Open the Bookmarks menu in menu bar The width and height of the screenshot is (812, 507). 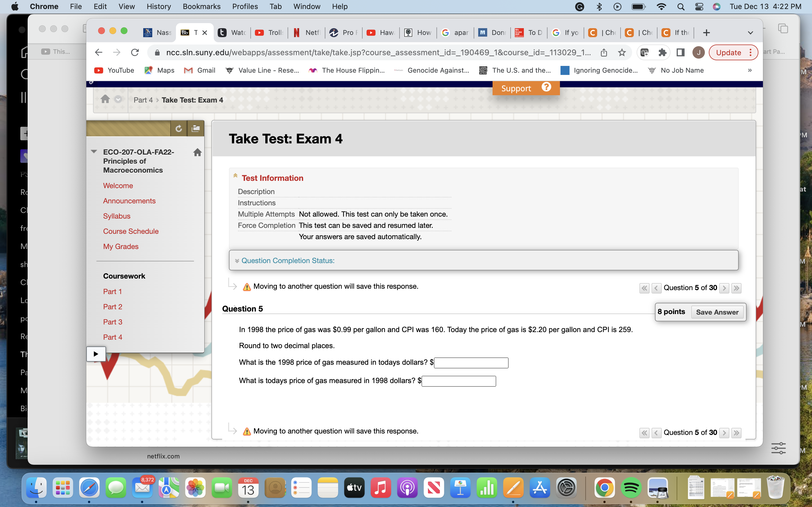coord(201,6)
